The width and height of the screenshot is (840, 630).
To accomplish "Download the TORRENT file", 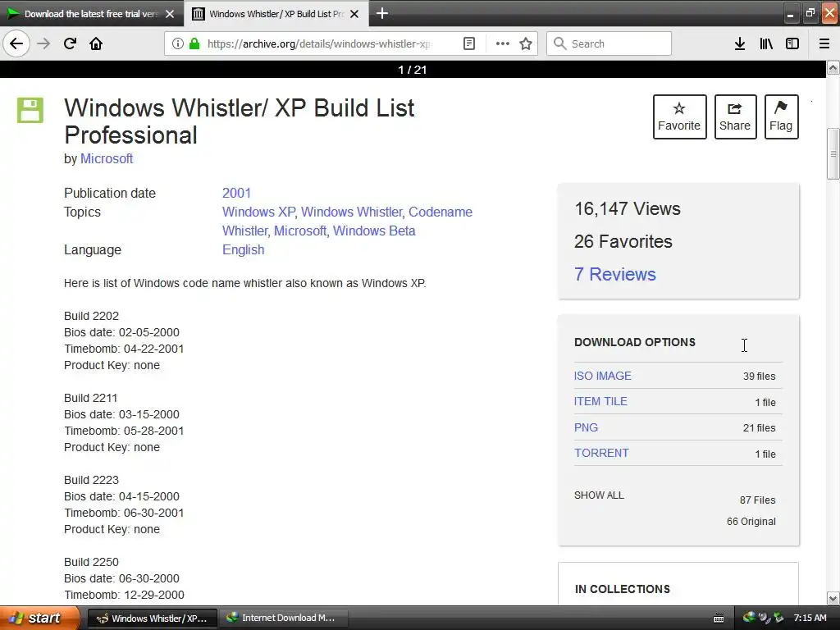I will 601,453.
